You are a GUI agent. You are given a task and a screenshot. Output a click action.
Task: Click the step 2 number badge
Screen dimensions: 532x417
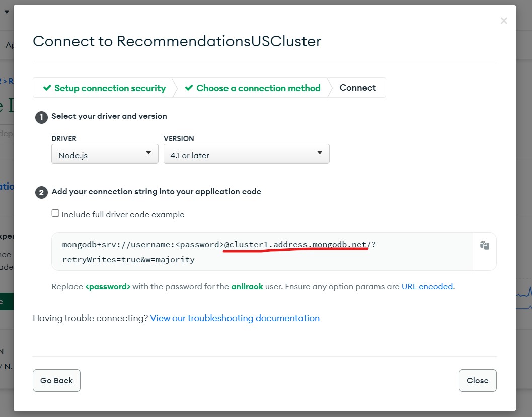41,193
